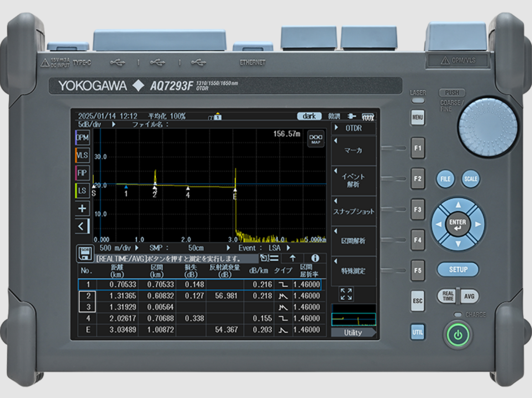This screenshot has height=398, width=532.
Task: Click event marker 2 on the trace
Action: click(155, 192)
